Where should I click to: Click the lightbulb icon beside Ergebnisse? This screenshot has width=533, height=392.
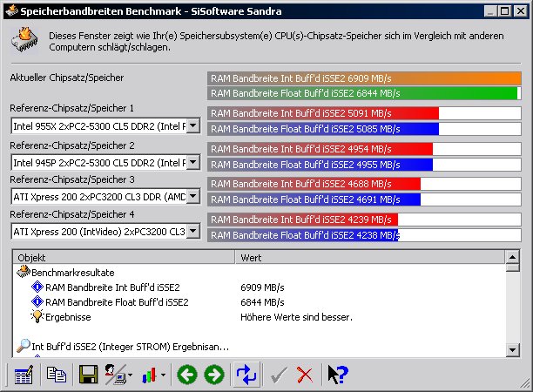(x=37, y=316)
